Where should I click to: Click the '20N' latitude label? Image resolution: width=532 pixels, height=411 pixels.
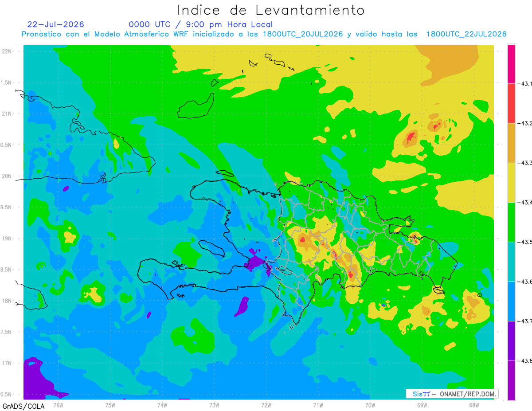(7, 176)
